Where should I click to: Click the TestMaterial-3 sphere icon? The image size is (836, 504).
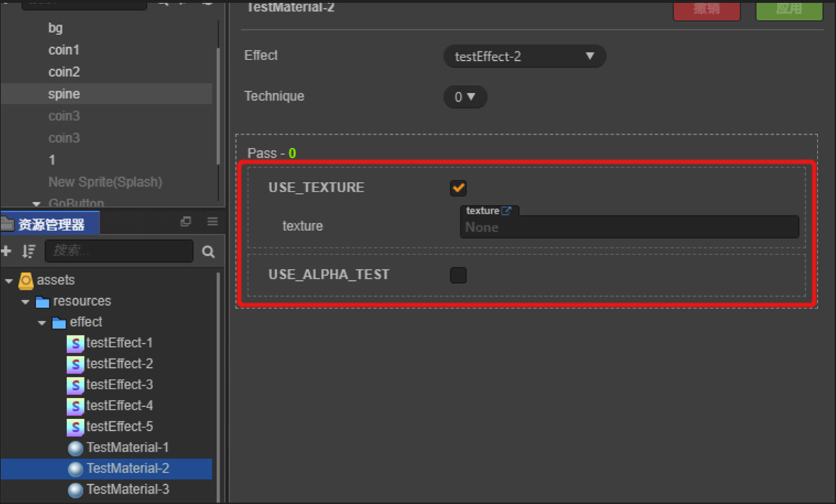click(x=76, y=490)
